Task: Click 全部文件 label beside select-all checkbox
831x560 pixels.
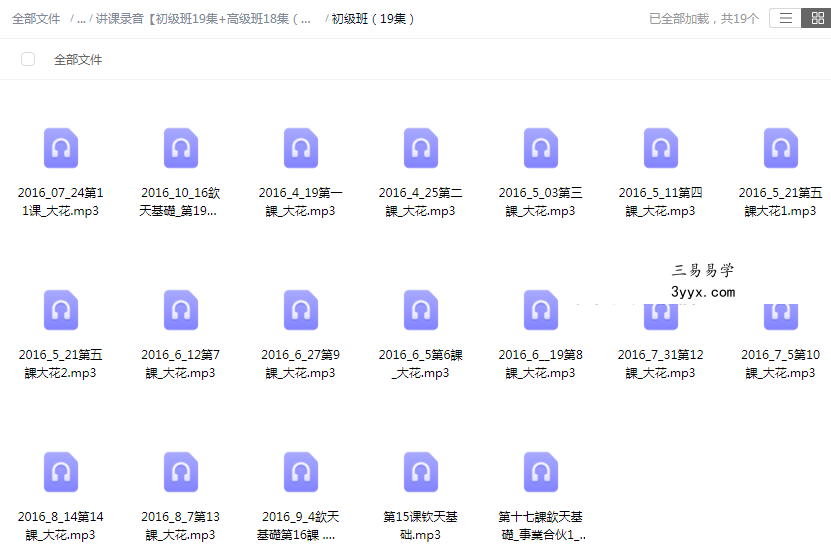Action: coord(78,59)
